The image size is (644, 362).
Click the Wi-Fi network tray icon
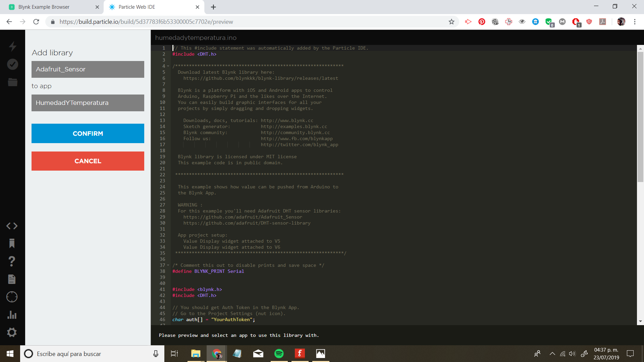(x=562, y=354)
